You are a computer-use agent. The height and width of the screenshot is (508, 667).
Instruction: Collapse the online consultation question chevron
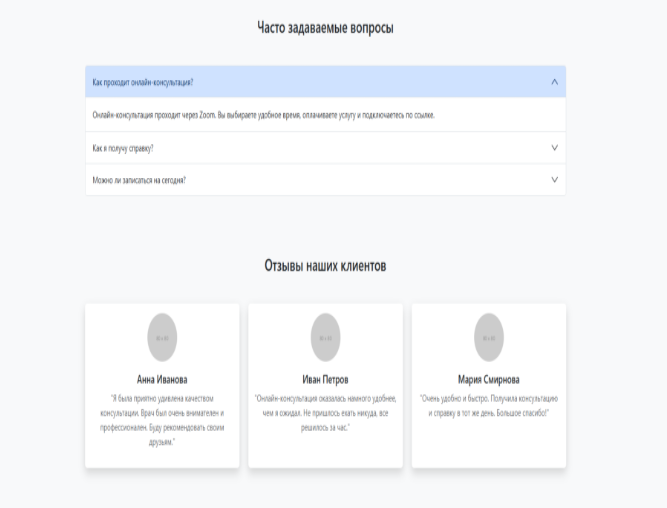pyautogui.click(x=554, y=82)
